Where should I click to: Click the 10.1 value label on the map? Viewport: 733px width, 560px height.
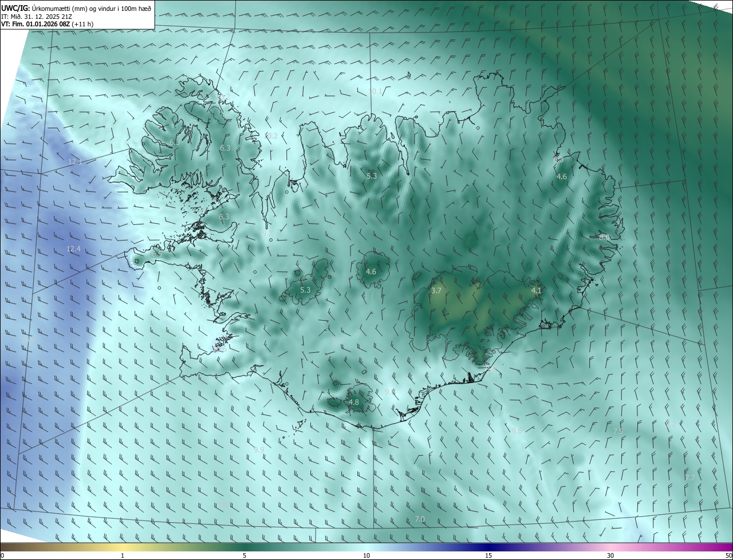[375, 92]
